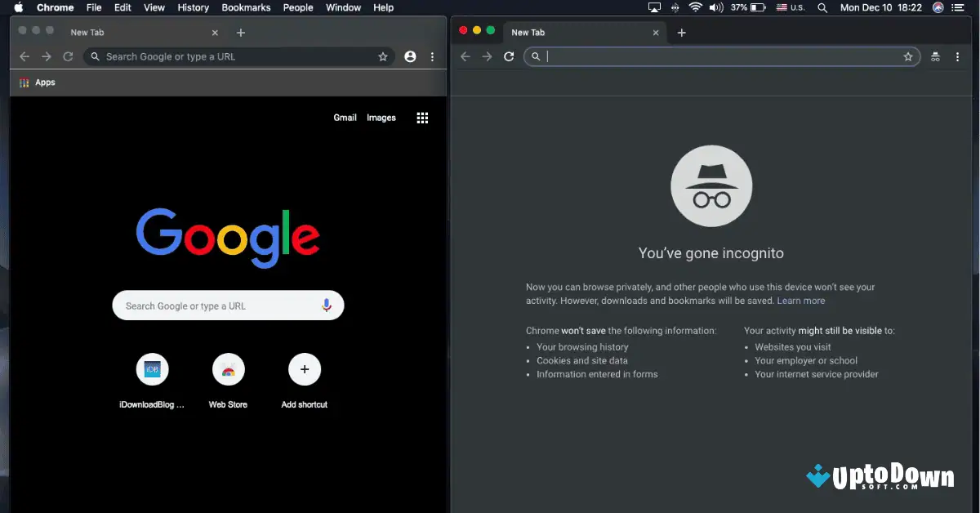The image size is (980, 513).
Task: Open the Google apps grid icon
Action: 422,118
